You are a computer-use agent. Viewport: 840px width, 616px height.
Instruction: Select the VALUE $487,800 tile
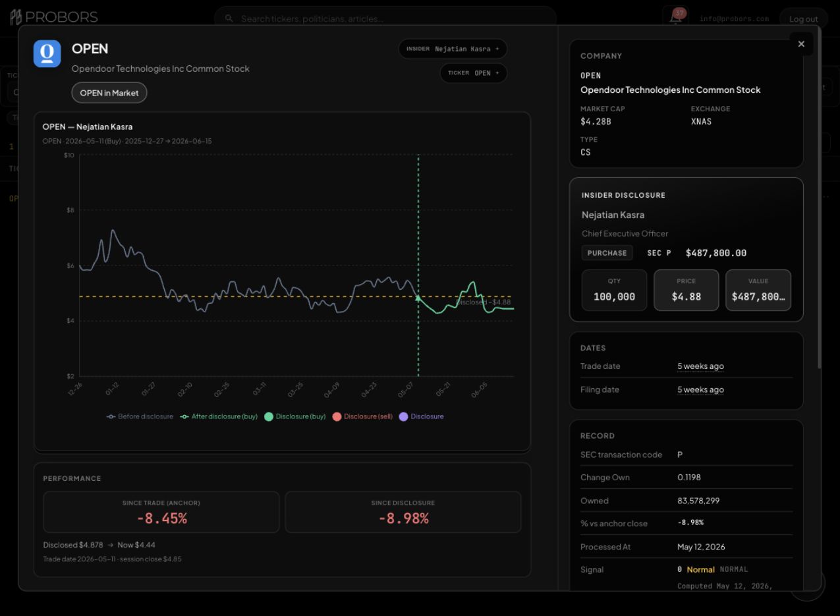point(758,290)
